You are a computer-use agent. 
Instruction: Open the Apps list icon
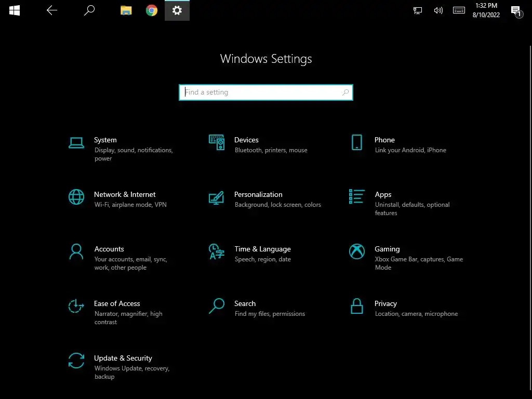click(x=356, y=197)
